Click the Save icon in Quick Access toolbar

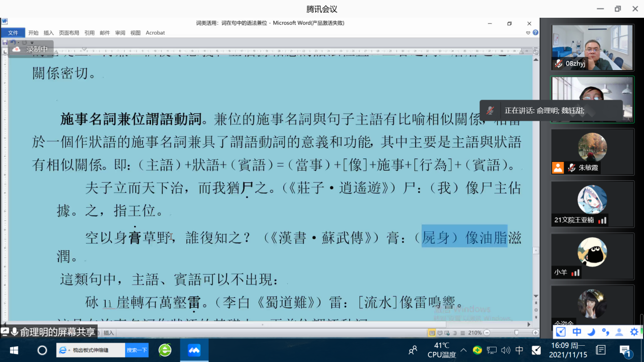(5, 43)
